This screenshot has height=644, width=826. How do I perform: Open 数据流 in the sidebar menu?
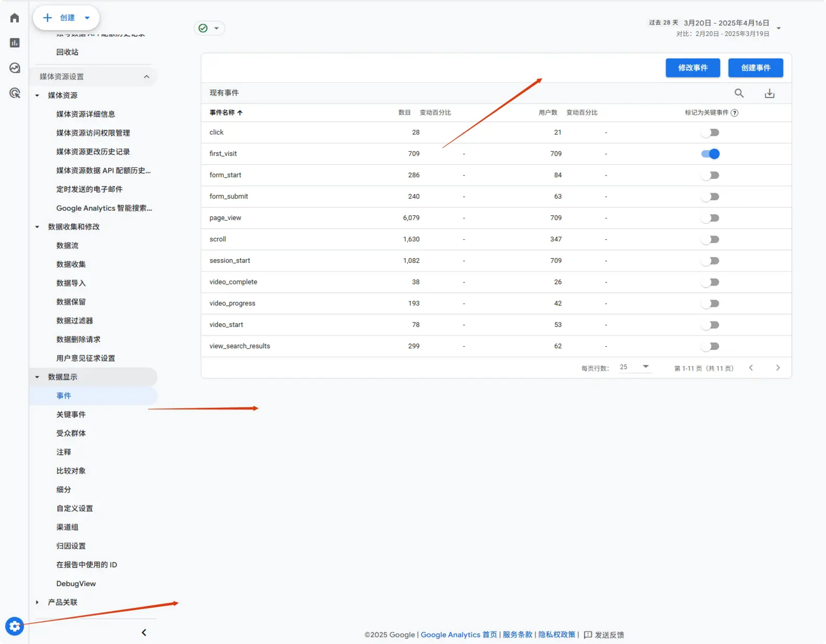67,245
